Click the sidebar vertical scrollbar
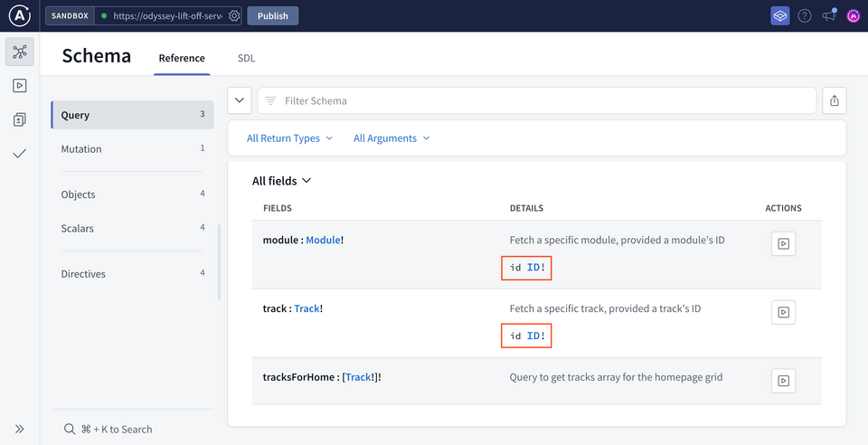This screenshot has height=445, width=868. point(219,262)
